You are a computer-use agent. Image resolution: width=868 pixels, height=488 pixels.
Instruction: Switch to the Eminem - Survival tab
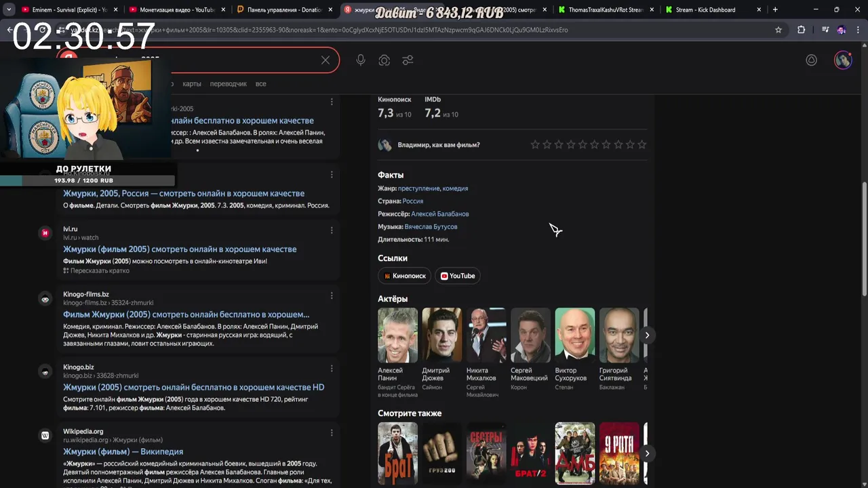coord(68,9)
